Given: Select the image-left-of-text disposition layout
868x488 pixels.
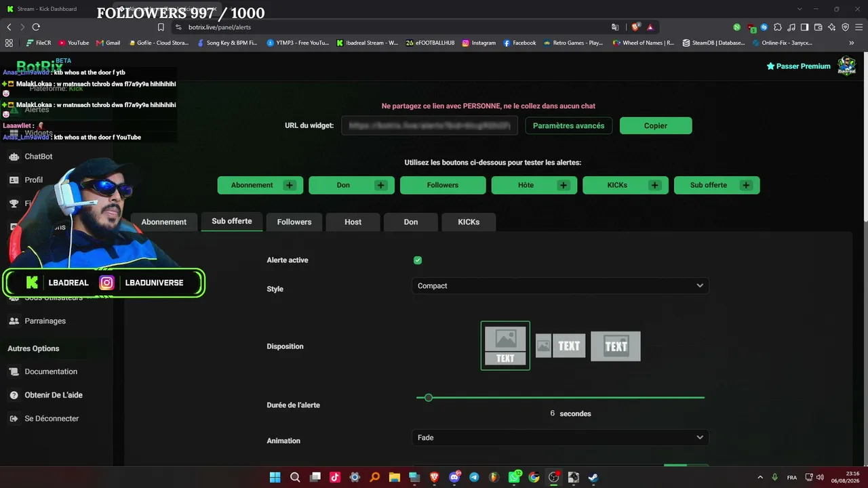Looking at the screenshot, I should (560, 346).
